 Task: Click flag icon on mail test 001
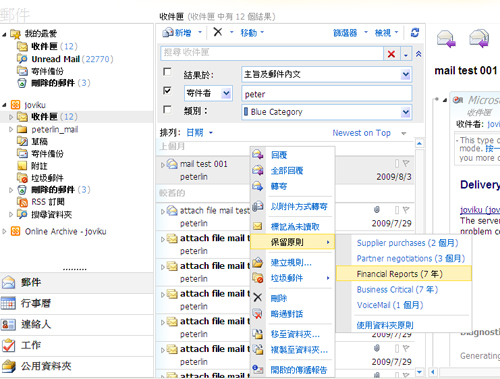click(x=406, y=163)
